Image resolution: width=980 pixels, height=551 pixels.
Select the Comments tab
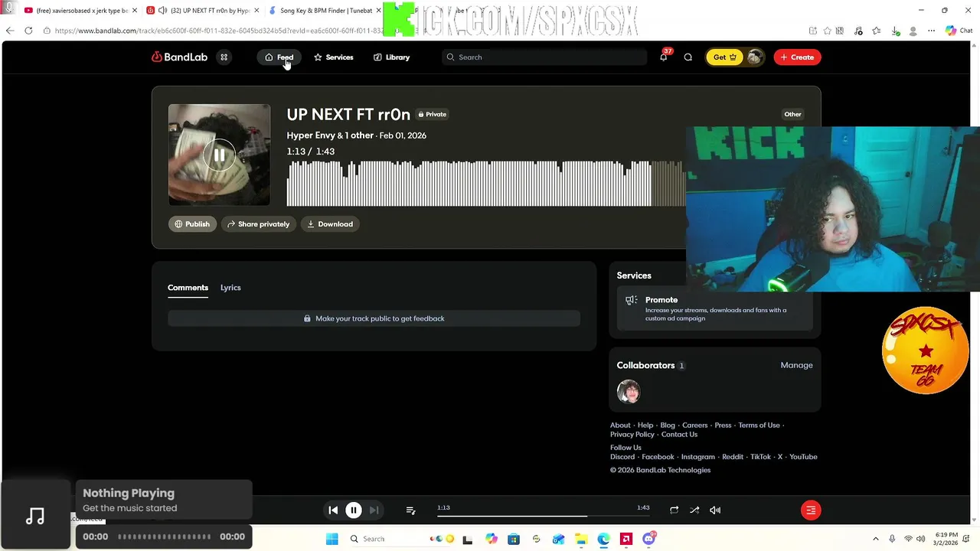[188, 288]
